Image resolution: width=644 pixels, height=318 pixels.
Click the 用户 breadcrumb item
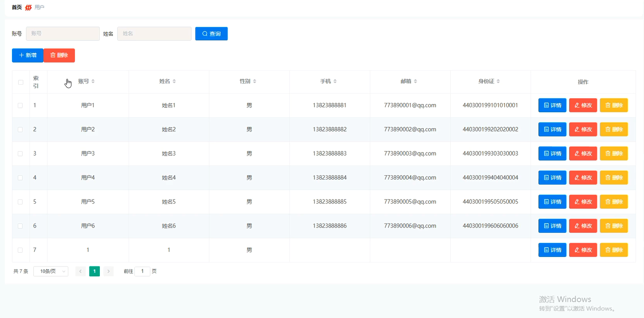click(39, 8)
